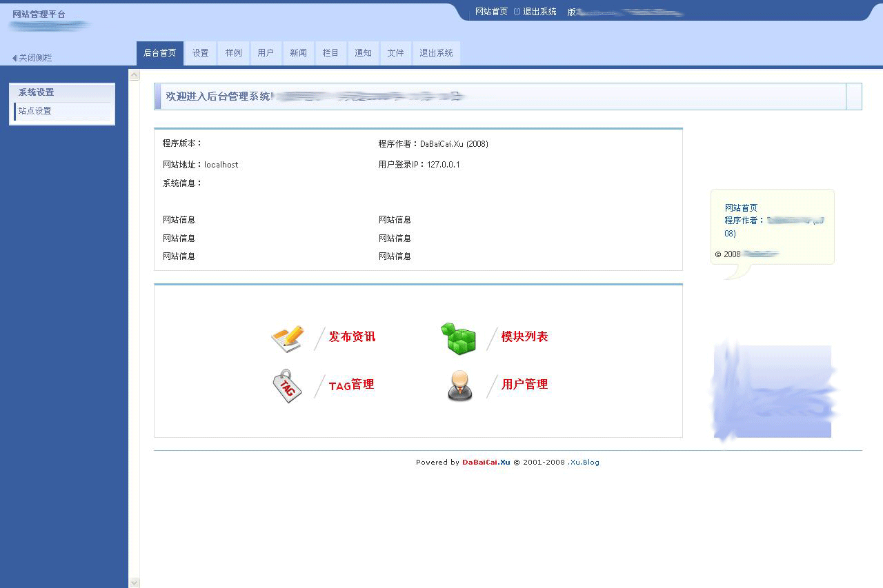This screenshot has height=588, width=883.
Task: Open 发布资讯 via the pencil icon
Action: click(286, 338)
